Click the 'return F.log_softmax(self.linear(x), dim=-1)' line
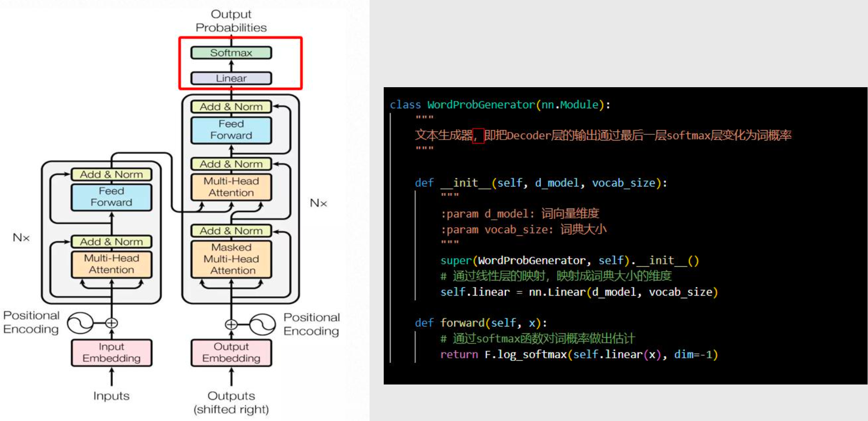 coord(579,354)
